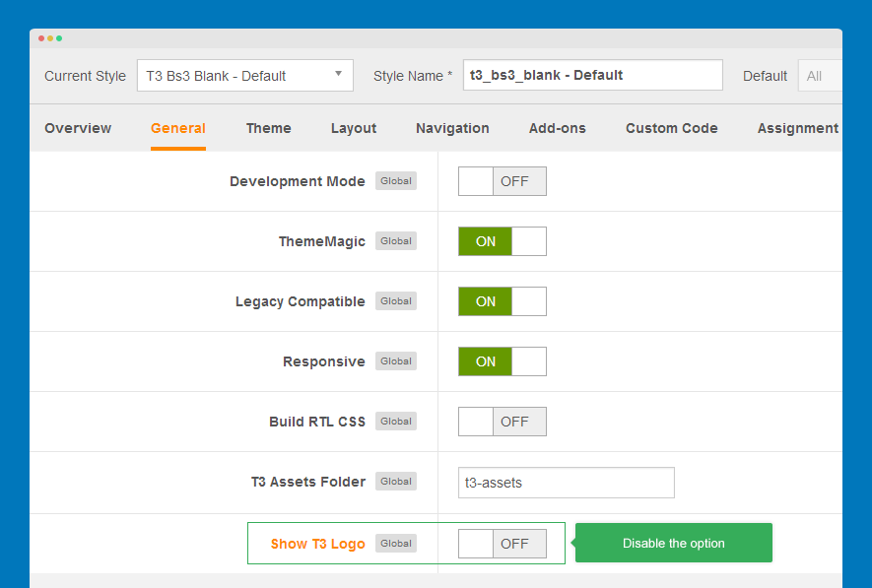Click the T3 Assets Folder input field
Screen dimensions: 872x588
point(566,483)
